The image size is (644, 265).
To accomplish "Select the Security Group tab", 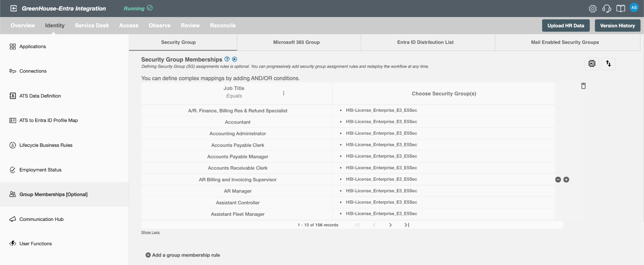I will [183, 42].
